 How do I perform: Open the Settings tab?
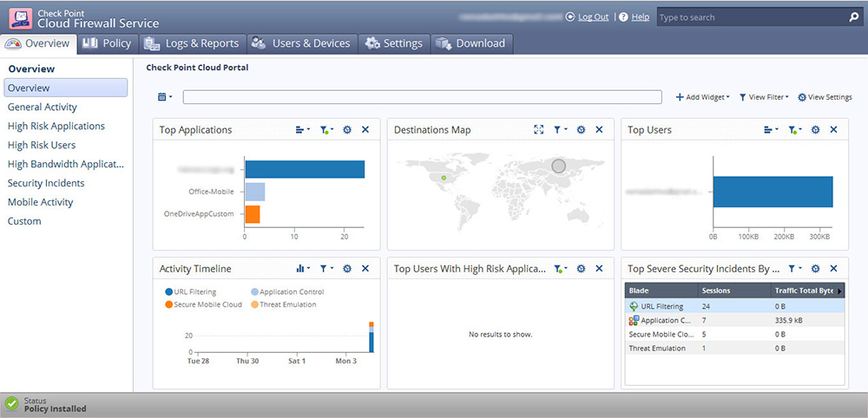click(x=394, y=43)
